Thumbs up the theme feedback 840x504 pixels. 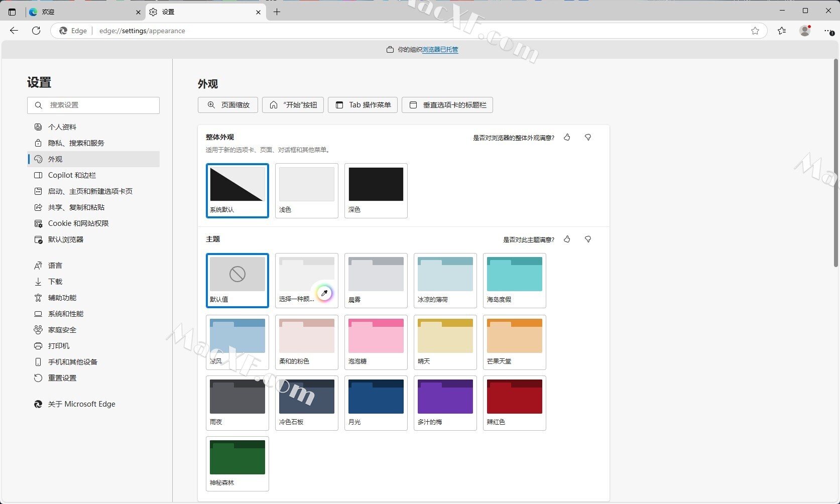567,239
